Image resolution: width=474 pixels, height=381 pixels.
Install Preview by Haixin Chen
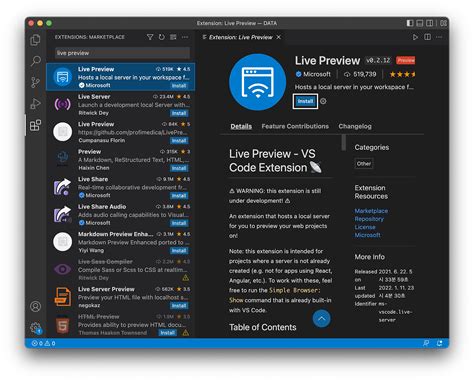pyautogui.click(x=179, y=168)
